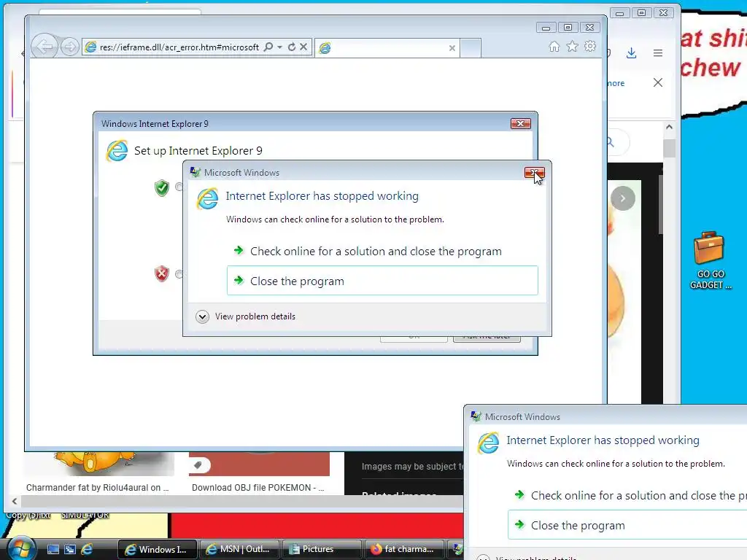Select the blank Internet Explorer tab
Screen dimensions: 747x560
tap(387, 48)
